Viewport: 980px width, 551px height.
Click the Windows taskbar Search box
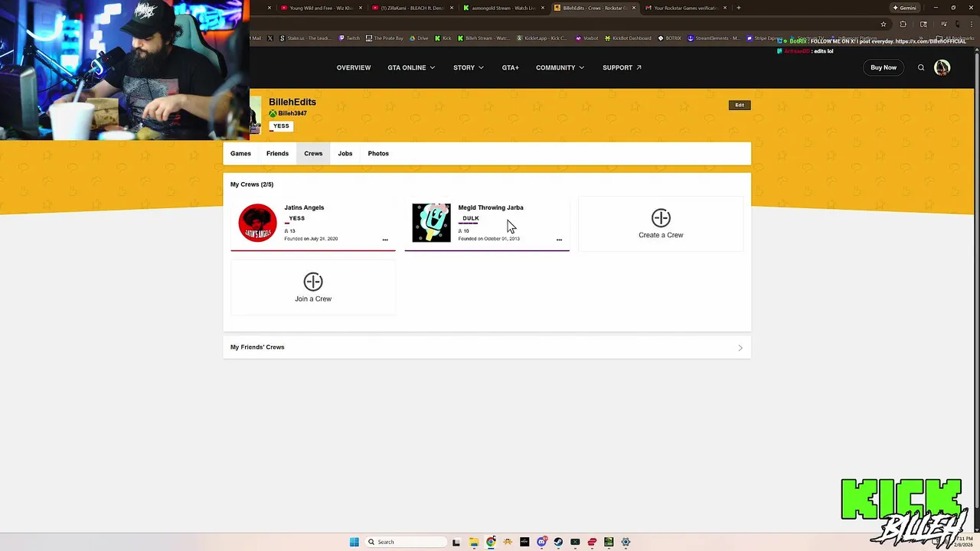pyautogui.click(x=406, y=542)
